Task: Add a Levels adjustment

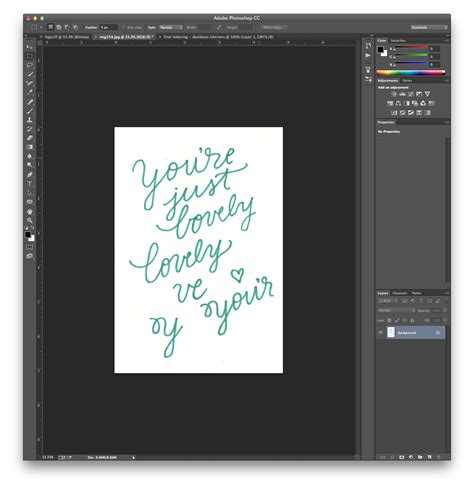Action: click(x=403, y=94)
